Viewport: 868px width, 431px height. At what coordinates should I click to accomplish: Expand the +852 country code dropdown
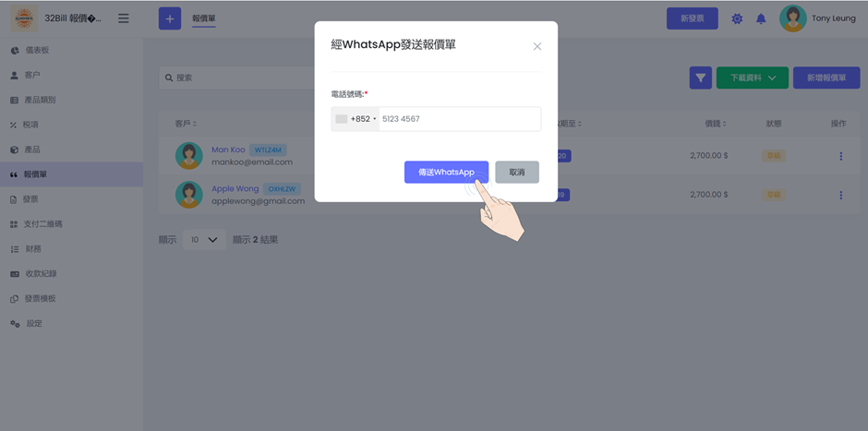tap(356, 119)
